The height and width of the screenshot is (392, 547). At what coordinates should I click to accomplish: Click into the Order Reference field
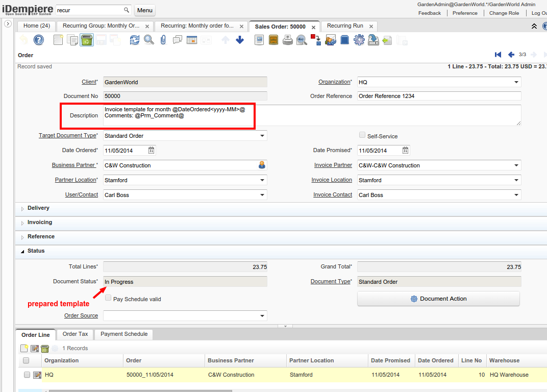439,96
